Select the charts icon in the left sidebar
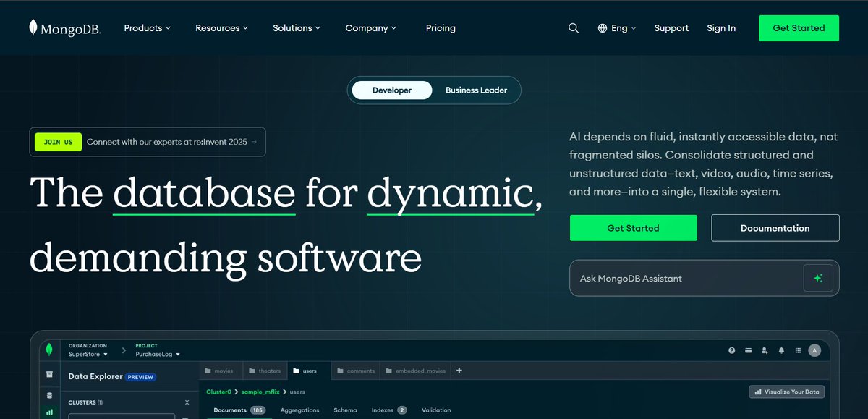The height and width of the screenshot is (419, 868). [x=49, y=411]
